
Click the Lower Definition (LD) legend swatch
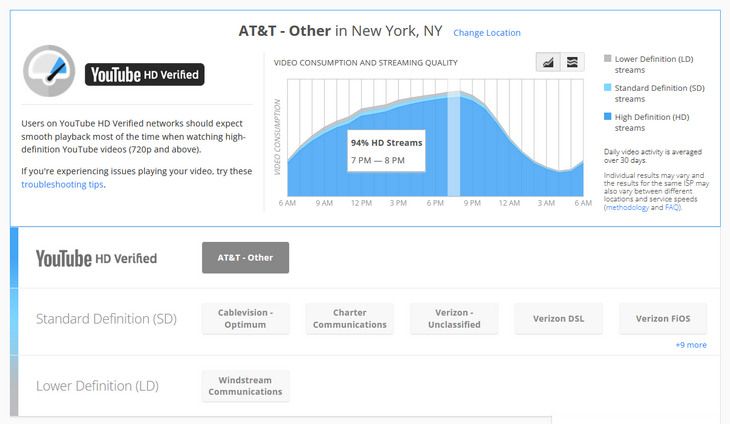[608, 58]
